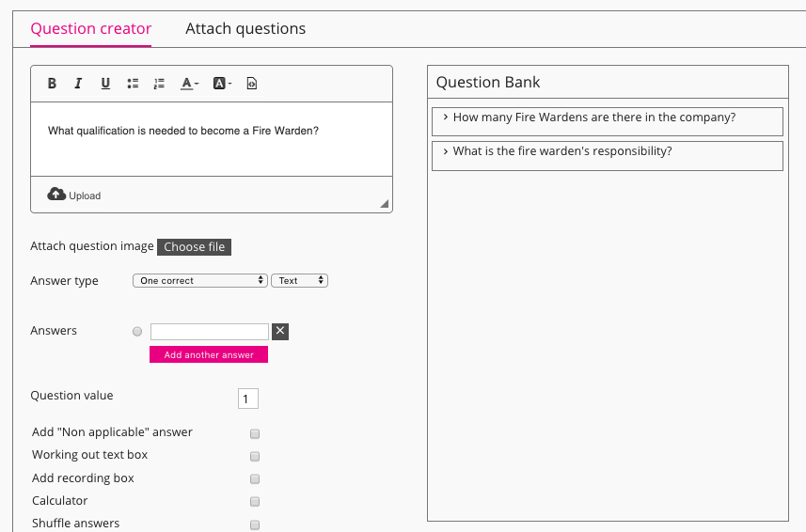This screenshot has width=806, height=532.
Task: Open the text color picker
Action: tap(189, 84)
